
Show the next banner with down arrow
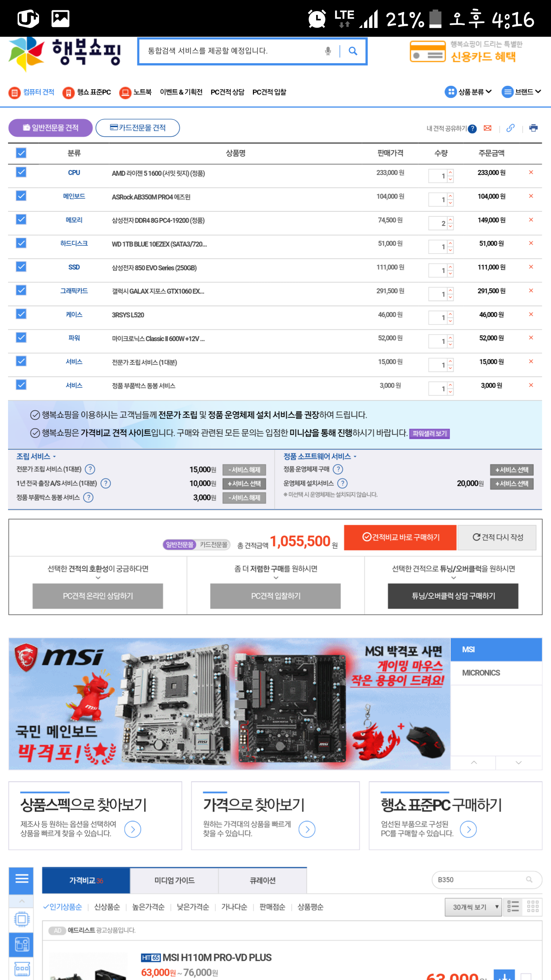[x=519, y=762]
